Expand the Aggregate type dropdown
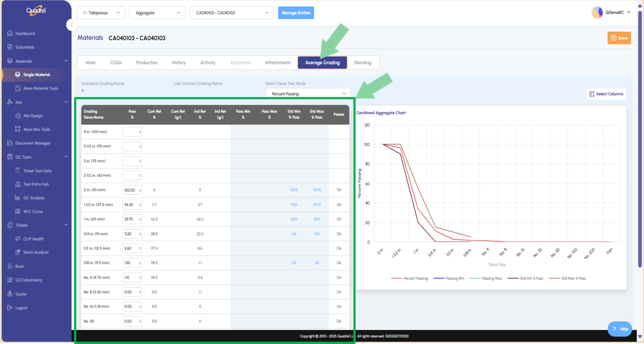 tap(157, 13)
